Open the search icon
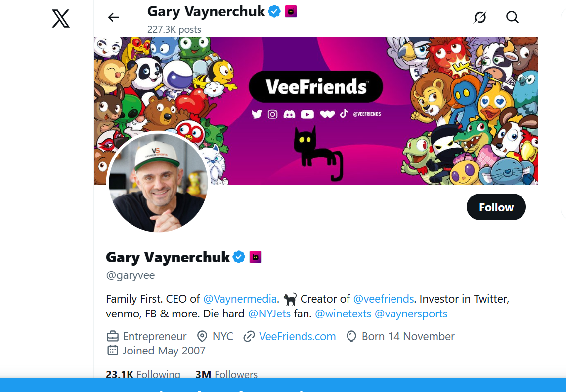Viewport: 566px width, 392px height. click(x=512, y=17)
